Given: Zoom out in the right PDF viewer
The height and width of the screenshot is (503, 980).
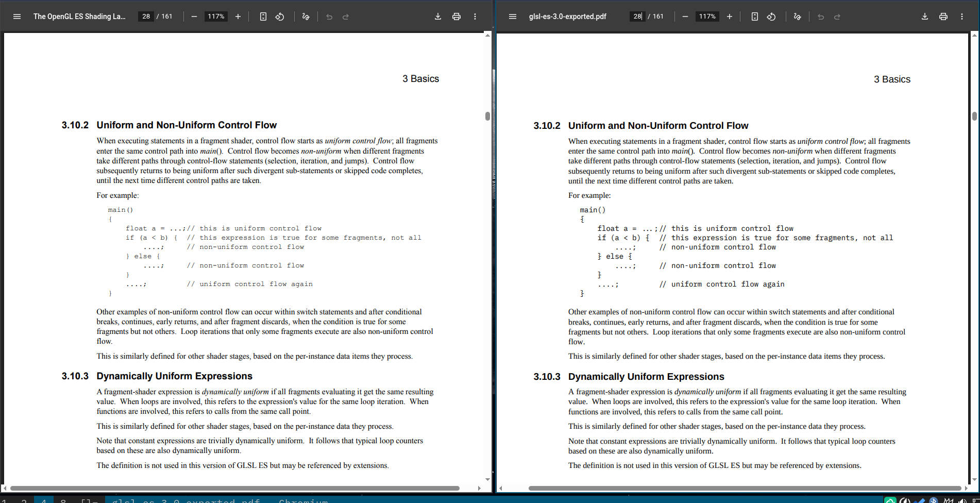Looking at the screenshot, I should [x=685, y=16].
